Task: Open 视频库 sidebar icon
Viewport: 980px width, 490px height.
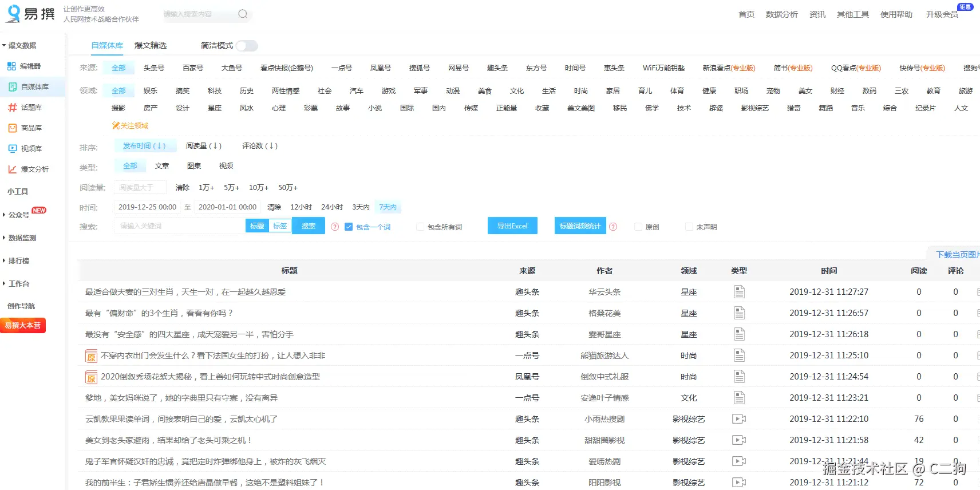Action: [13, 149]
